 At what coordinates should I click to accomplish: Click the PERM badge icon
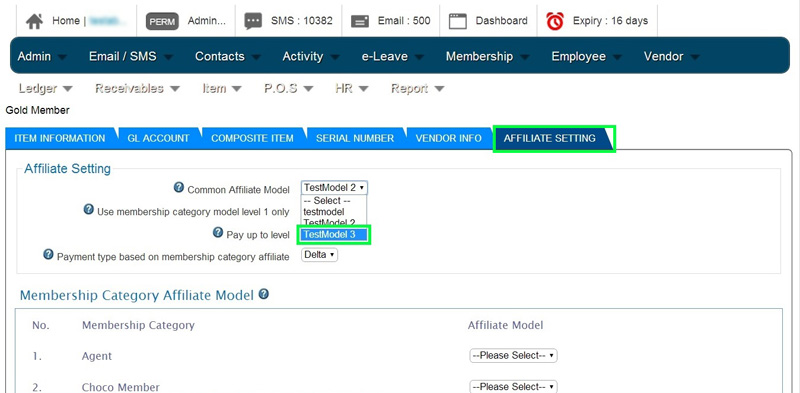point(162,21)
